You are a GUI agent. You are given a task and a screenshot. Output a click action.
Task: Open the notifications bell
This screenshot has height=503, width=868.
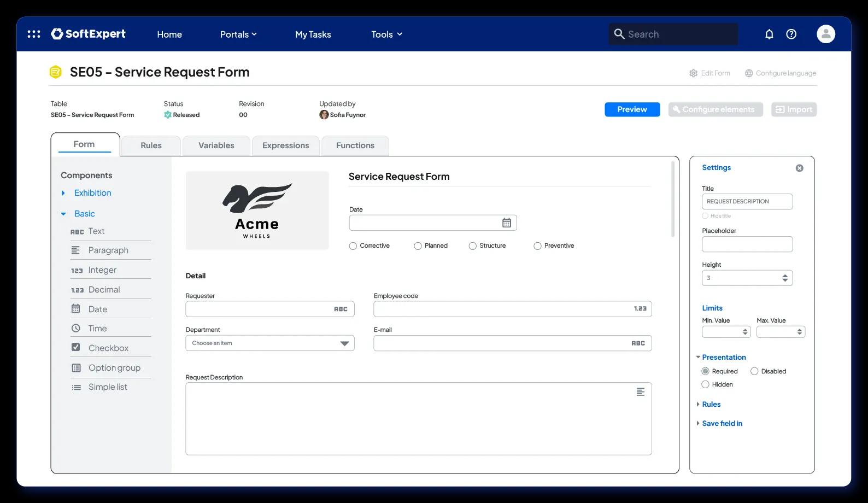(x=769, y=34)
